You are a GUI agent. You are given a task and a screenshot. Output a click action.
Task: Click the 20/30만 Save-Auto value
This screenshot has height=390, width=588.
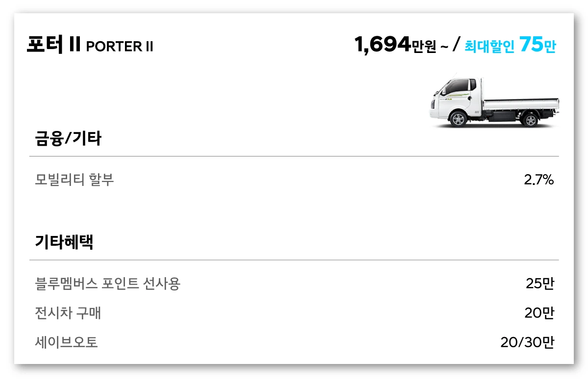[527, 342]
